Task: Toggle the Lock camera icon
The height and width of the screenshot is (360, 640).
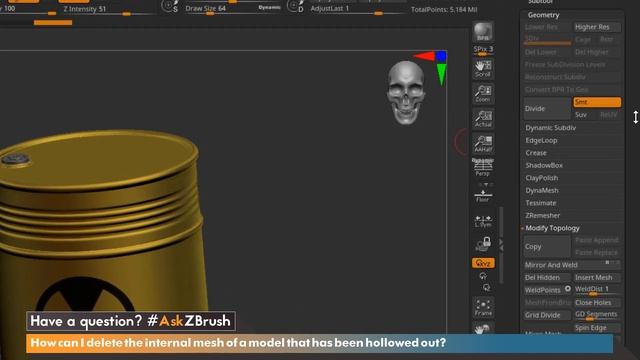Action: point(483,244)
